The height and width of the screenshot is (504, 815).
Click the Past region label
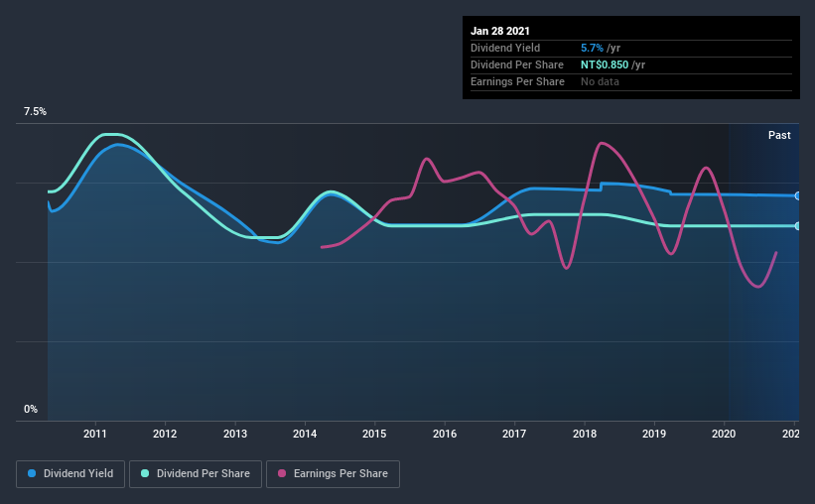click(x=779, y=135)
